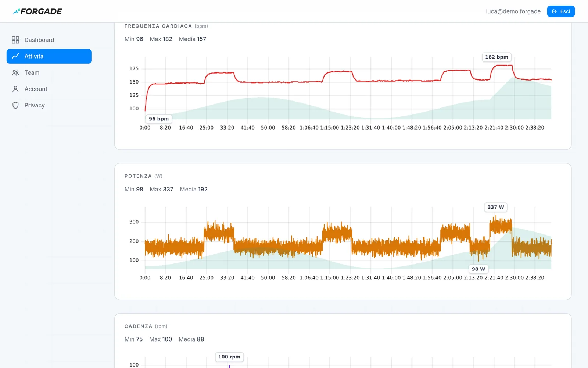Click the 175 label on heart rate axis
Image resolution: width=588 pixels, height=368 pixels.
134,68
